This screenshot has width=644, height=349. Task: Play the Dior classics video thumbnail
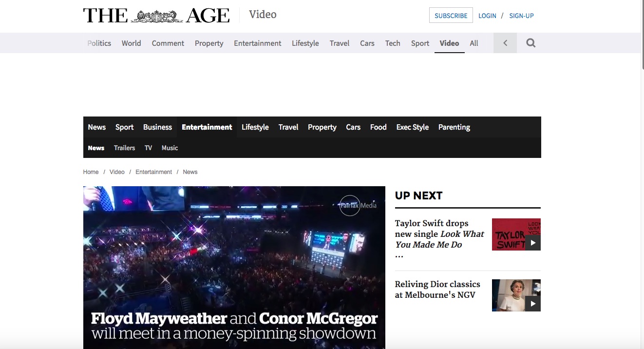pyautogui.click(x=516, y=295)
